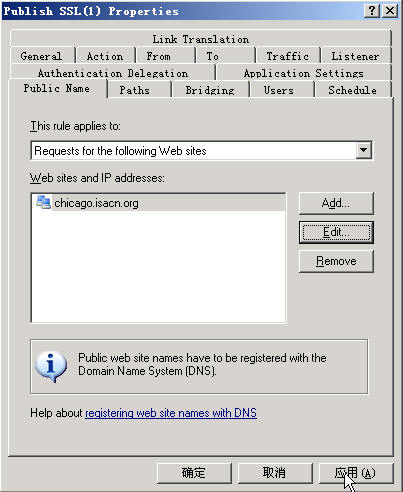Select the Authentication Delegation tab
The width and height of the screenshot is (403, 492).
tap(113, 73)
